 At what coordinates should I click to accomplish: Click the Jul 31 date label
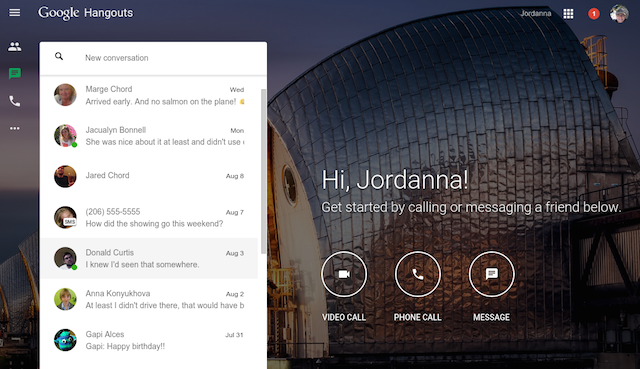[x=234, y=335]
